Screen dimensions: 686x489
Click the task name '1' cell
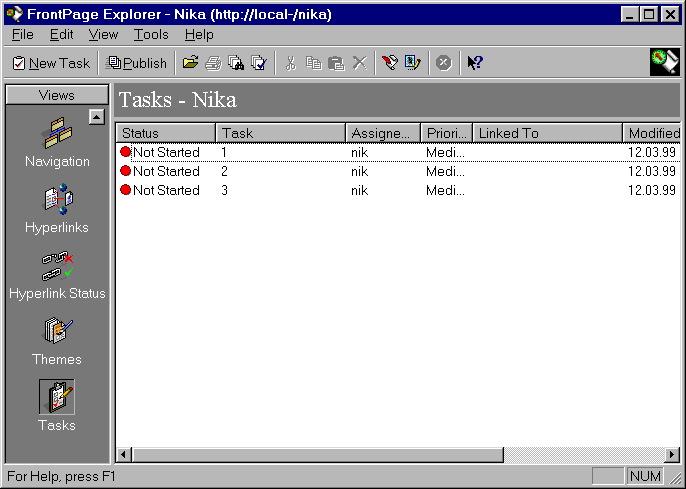[224, 152]
